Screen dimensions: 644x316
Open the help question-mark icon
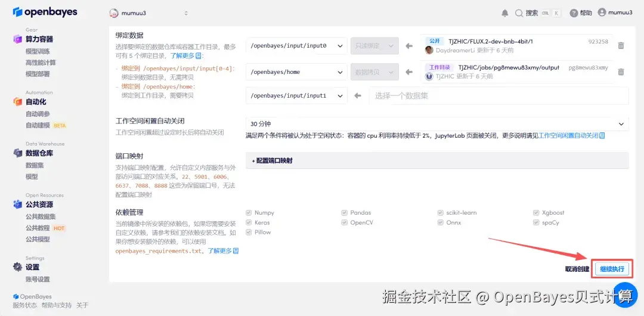(574, 13)
